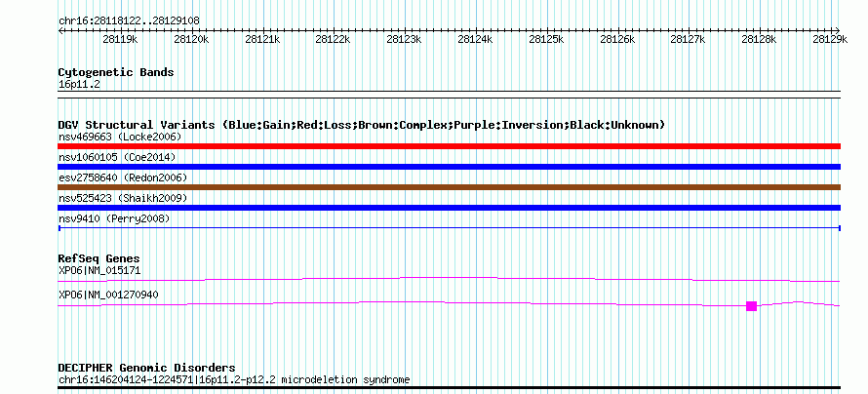This screenshot has height=394, width=868.
Task: Click the magenta exon box on NM_001270940
Action: [751, 306]
